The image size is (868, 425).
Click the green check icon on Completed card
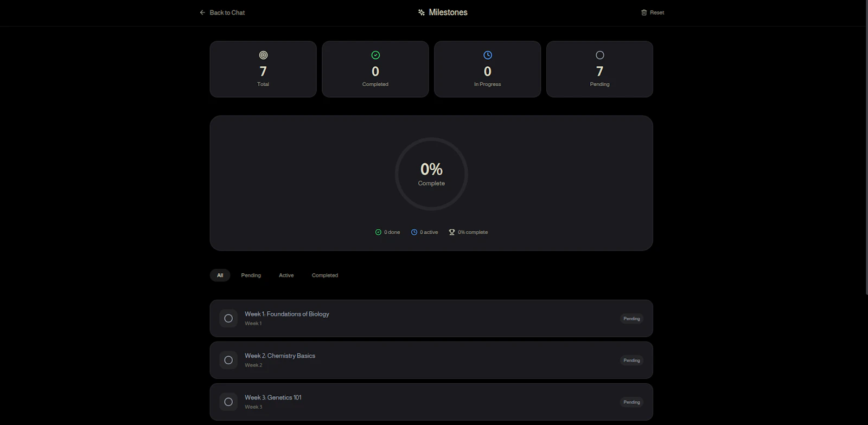click(x=375, y=55)
